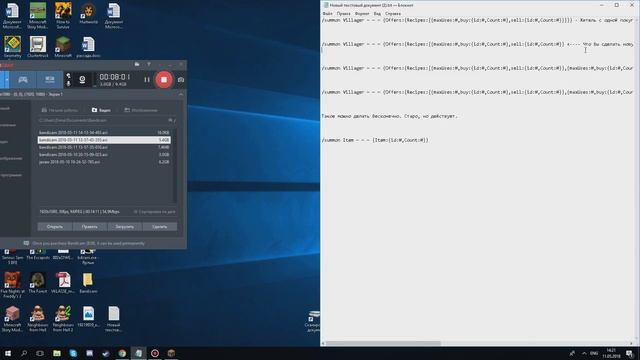The height and width of the screenshot is (360, 640).
Task: Select the Geometry Dash desktop shortcut
Action: click(x=13, y=47)
